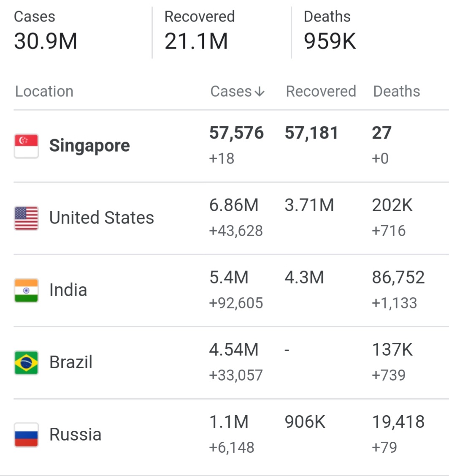The image size is (449, 476).
Task: Sort table by Recovered column
Action: (321, 91)
